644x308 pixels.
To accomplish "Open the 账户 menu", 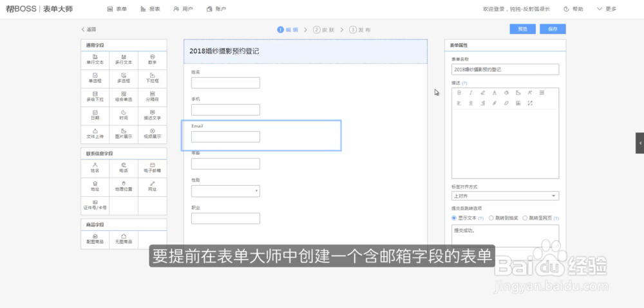I will (x=216, y=9).
